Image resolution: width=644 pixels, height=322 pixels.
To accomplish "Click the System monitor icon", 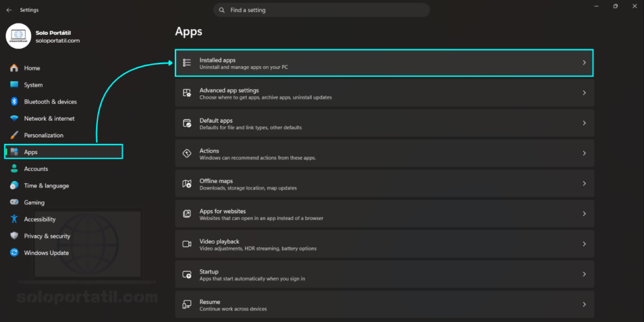I will click(x=14, y=85).
